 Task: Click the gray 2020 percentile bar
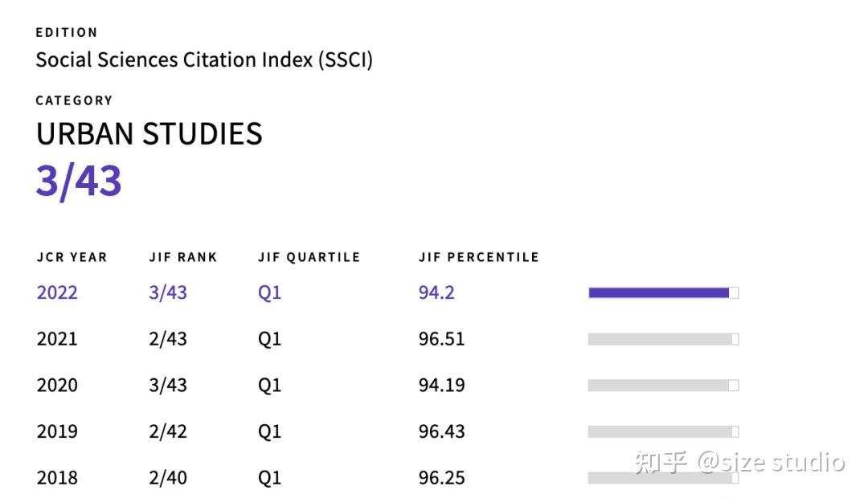click(662, 386)
